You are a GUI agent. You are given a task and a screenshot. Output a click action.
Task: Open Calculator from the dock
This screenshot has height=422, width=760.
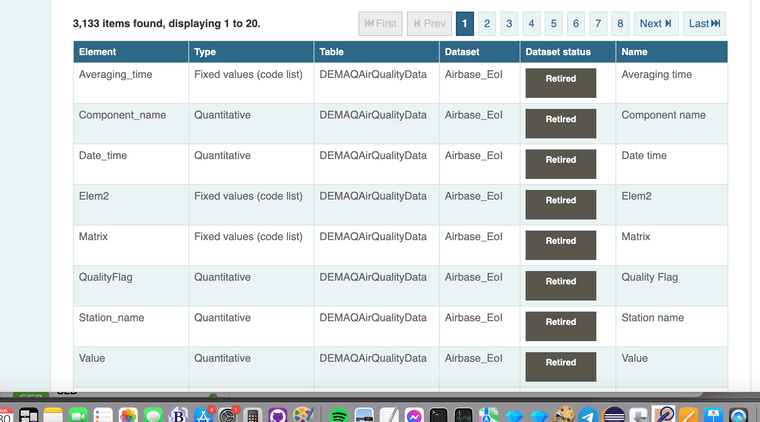pos(253,415)
